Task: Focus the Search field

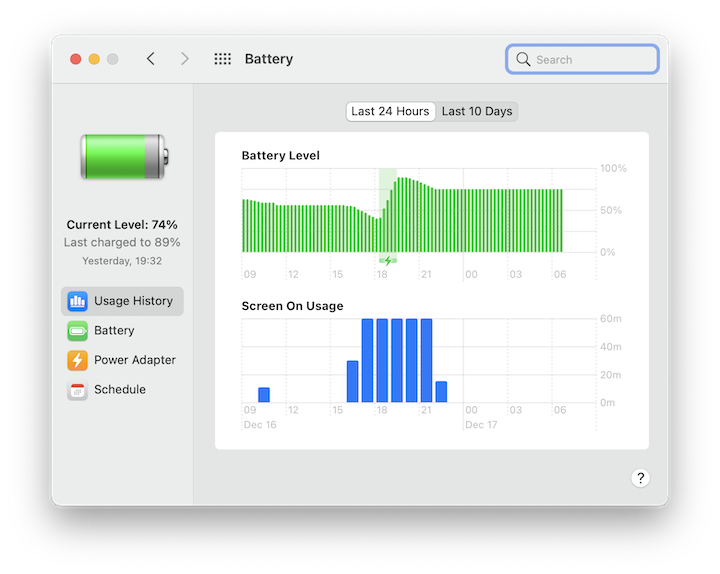Action: tap(582, 59)
